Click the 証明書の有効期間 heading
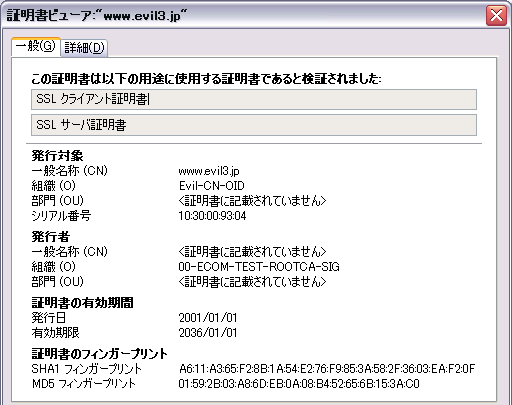The width and height of the screenshot is (512, 405). tap(82, 303)
